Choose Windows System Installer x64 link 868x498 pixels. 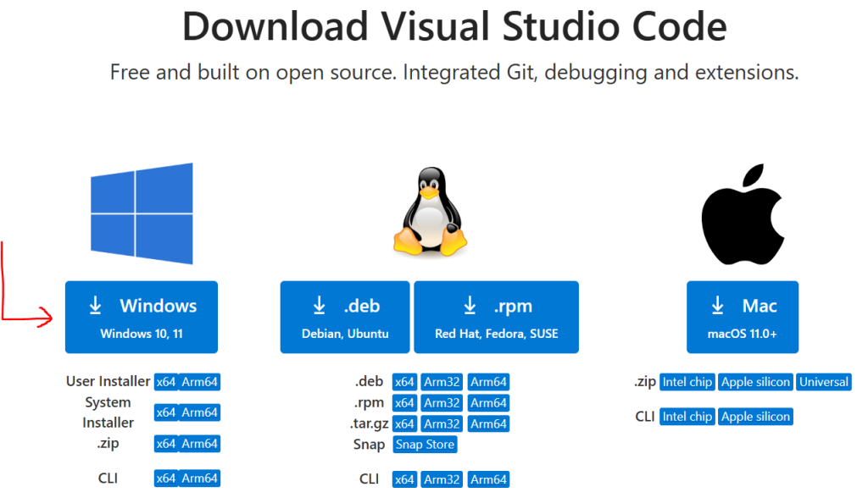coord(165,412)
